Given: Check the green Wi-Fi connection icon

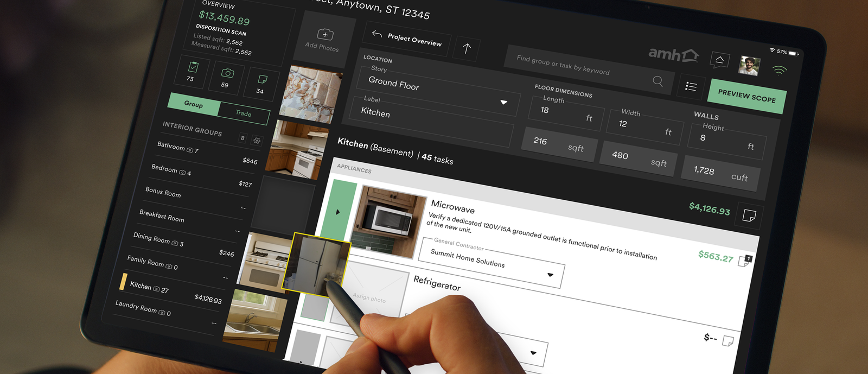Looking at the screenshot, I should 780,70.
